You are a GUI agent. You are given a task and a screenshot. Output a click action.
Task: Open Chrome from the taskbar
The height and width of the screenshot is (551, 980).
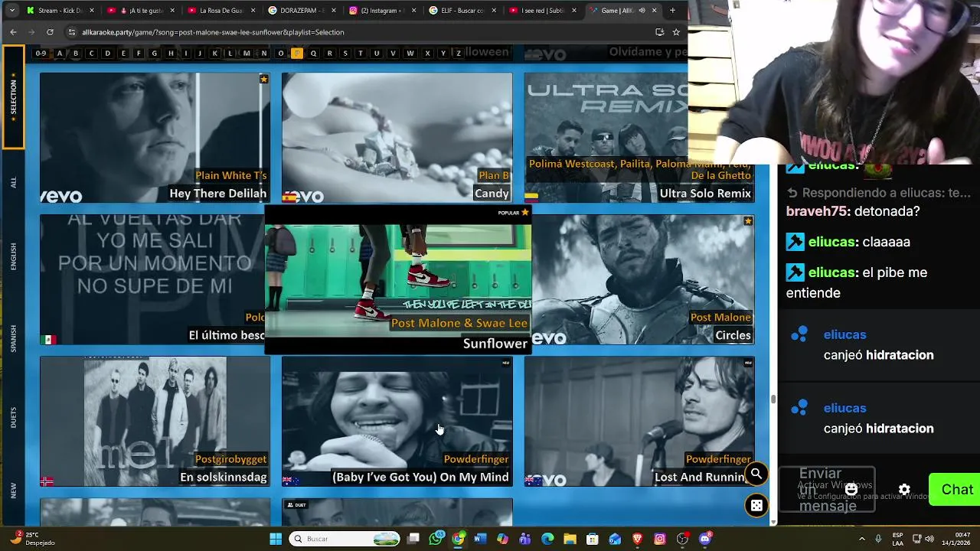click(458, 539)
